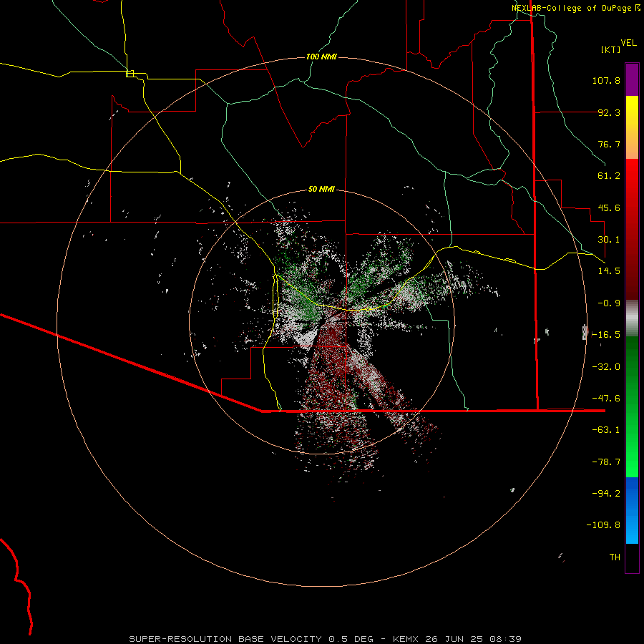The height and width of the screenshot is (644, 644).
Task: Click the 50 NMI range ring label
Action: [x=321, y=190]
